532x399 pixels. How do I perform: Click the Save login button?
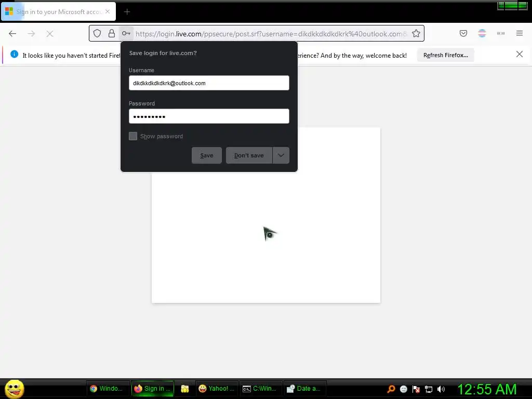207,155
